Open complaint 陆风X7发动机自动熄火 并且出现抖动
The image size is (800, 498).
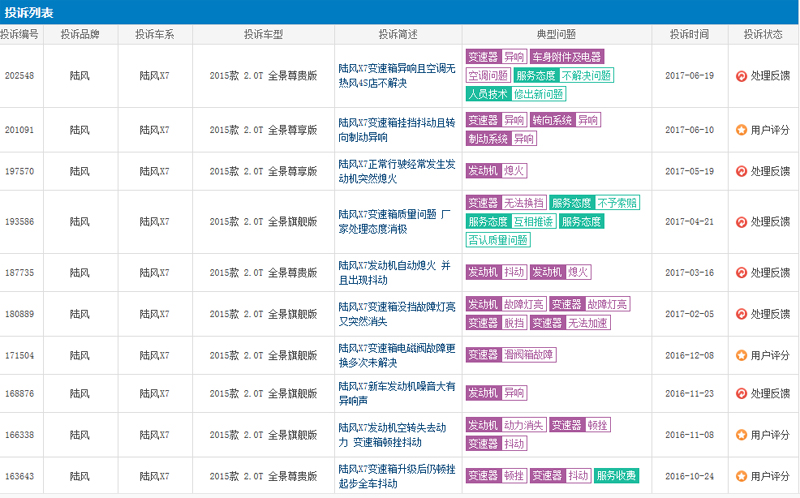tap(395, 273)
